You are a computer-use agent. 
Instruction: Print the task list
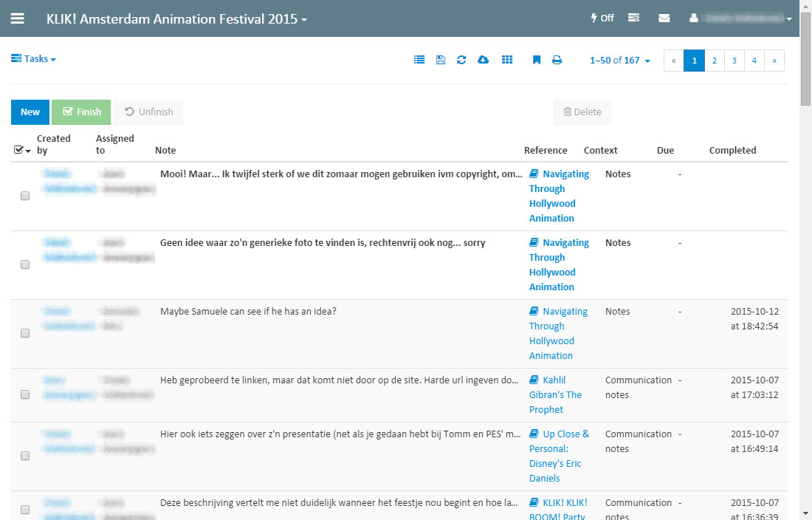point(557,60)
